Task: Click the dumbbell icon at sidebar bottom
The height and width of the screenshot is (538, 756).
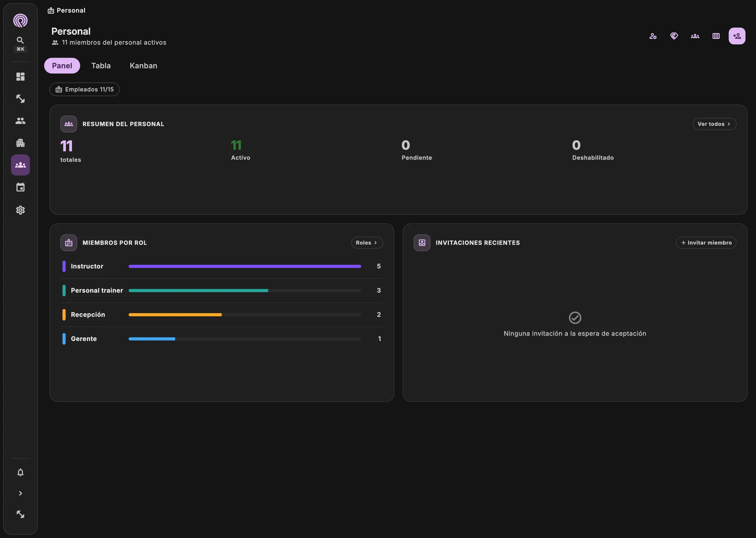Action: [x=20, y=514]
